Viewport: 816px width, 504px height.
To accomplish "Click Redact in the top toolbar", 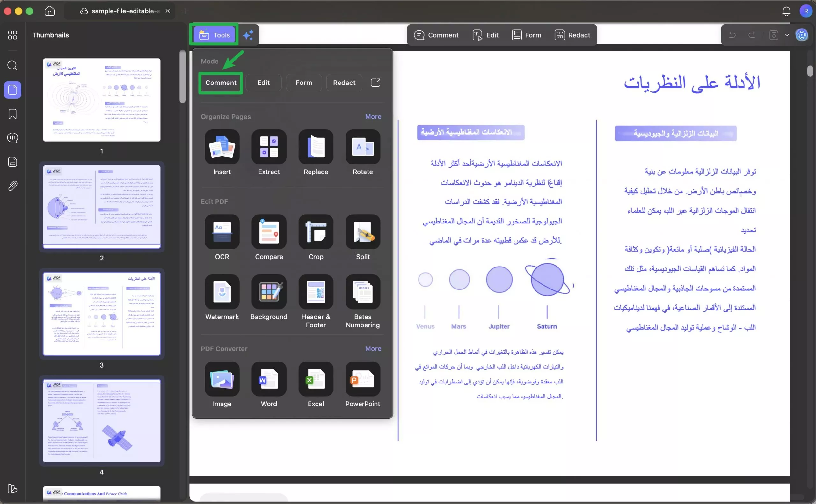I will coord(572,35).
